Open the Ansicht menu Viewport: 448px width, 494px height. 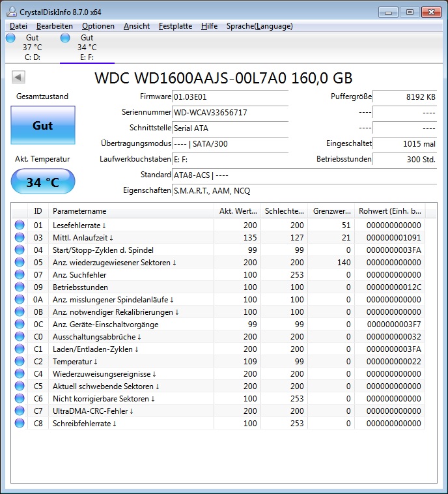click(137, 26)
